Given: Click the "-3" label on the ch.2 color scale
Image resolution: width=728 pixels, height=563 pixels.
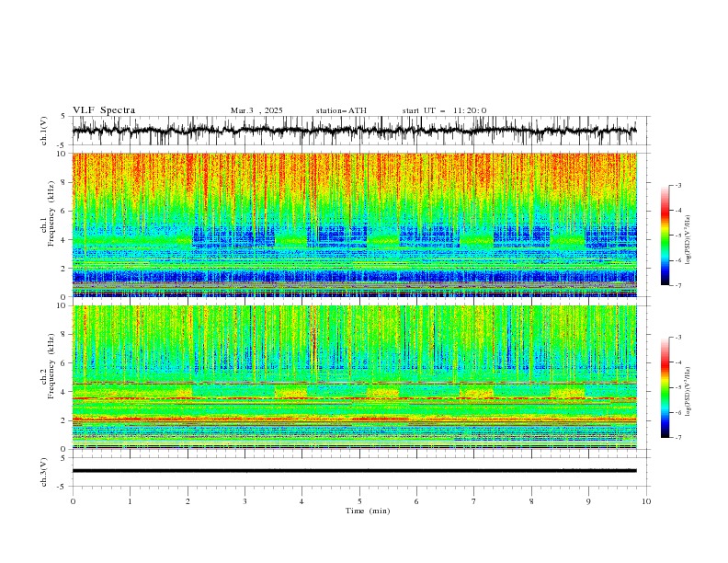Looking at the screenshot, I should [677, 338].
